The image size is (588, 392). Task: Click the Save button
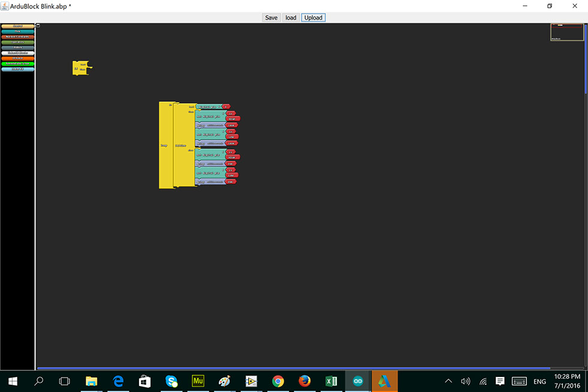tap(271, 17)
